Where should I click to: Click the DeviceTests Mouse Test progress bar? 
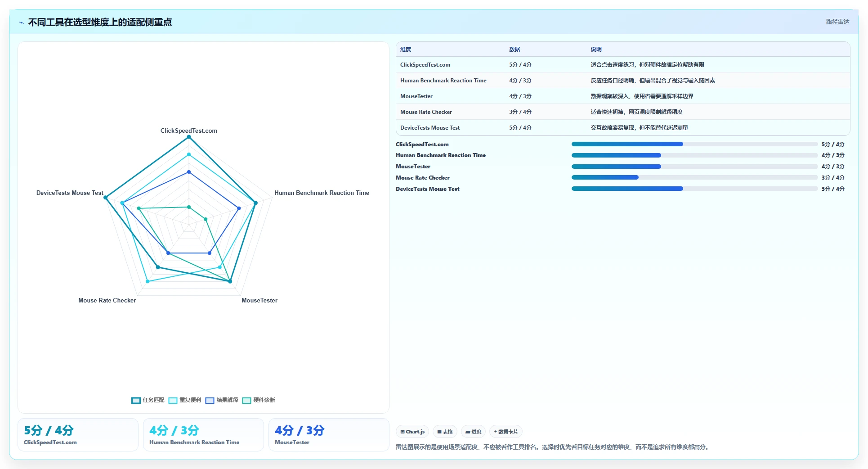[x=694, y=189]
